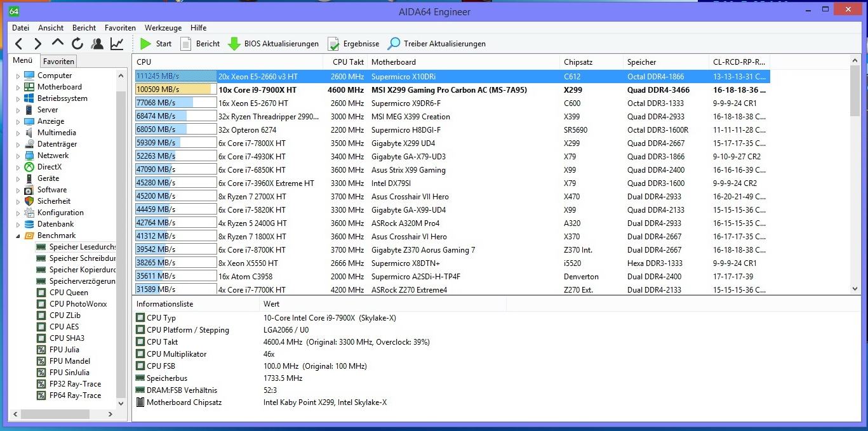
Task: Expand the Anzeige tree node
Action: click(18, 121)
